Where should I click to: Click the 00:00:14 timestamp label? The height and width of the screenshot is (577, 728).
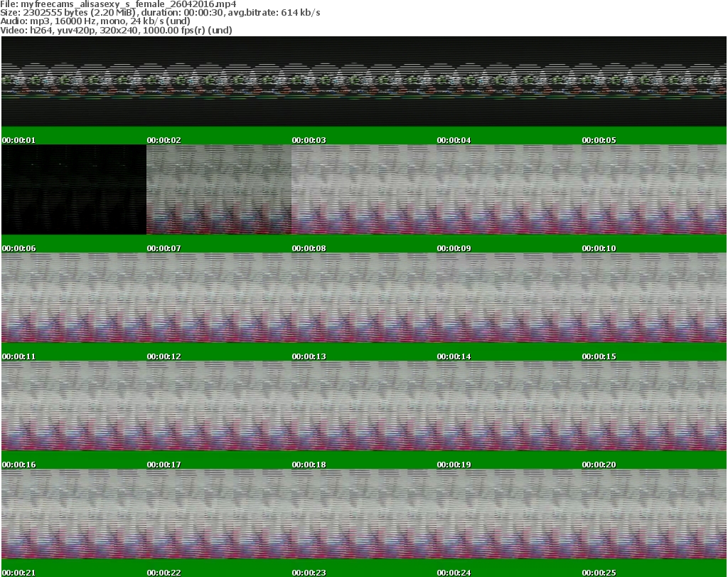(x=454, y=356)
